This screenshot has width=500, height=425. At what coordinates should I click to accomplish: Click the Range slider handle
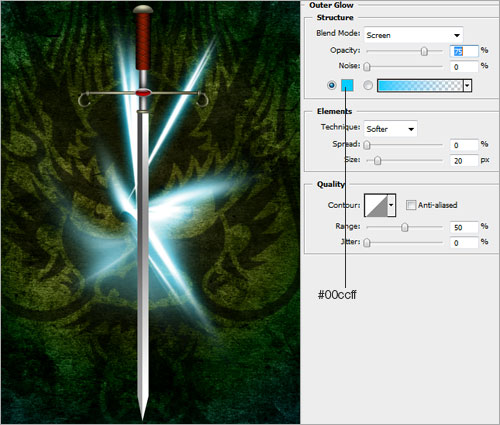pos(404,227)
